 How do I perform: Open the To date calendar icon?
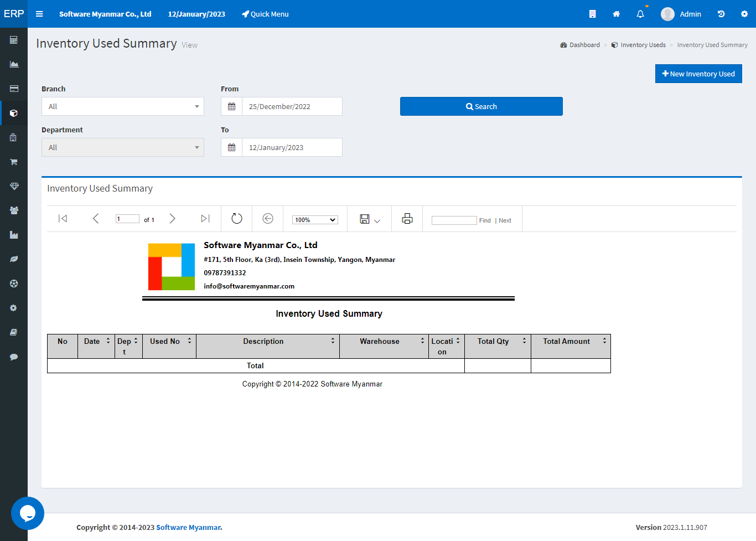[x=231, y=147]
